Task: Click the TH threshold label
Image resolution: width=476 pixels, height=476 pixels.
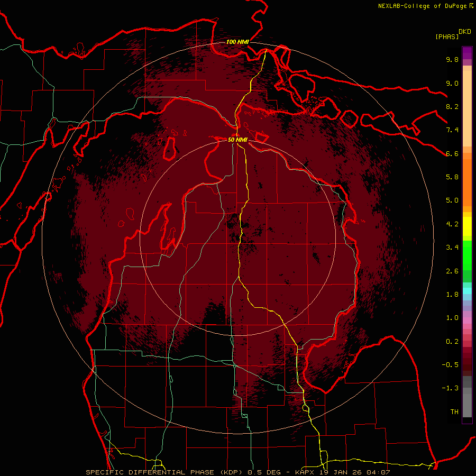Action: [454, 412]
